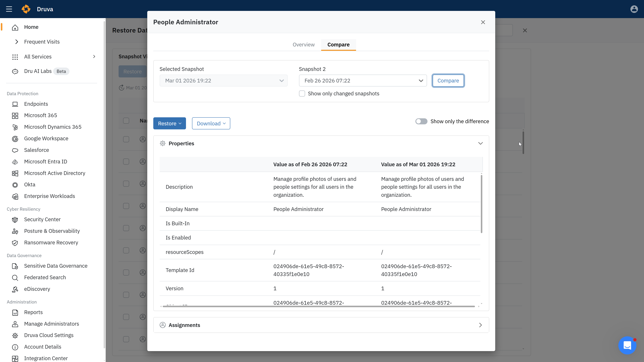Click the Microsoft Entra ID icon
Viewport: 644px width, 362px height.
tap(15, 162)
